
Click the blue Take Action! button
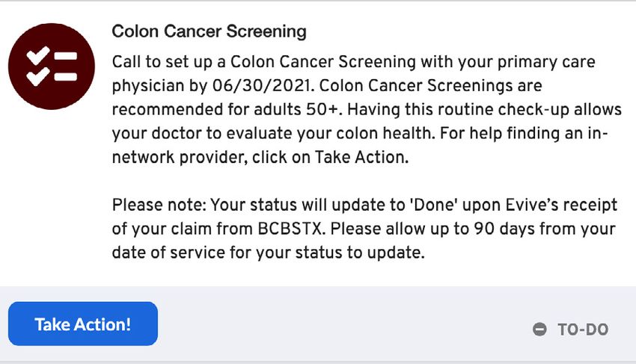pos(83,324)
